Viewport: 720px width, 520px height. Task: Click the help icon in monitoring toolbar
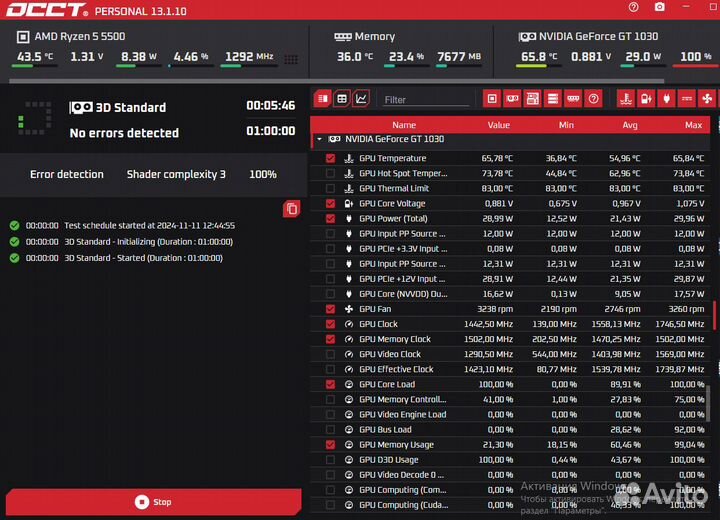[x=594, y=98]
